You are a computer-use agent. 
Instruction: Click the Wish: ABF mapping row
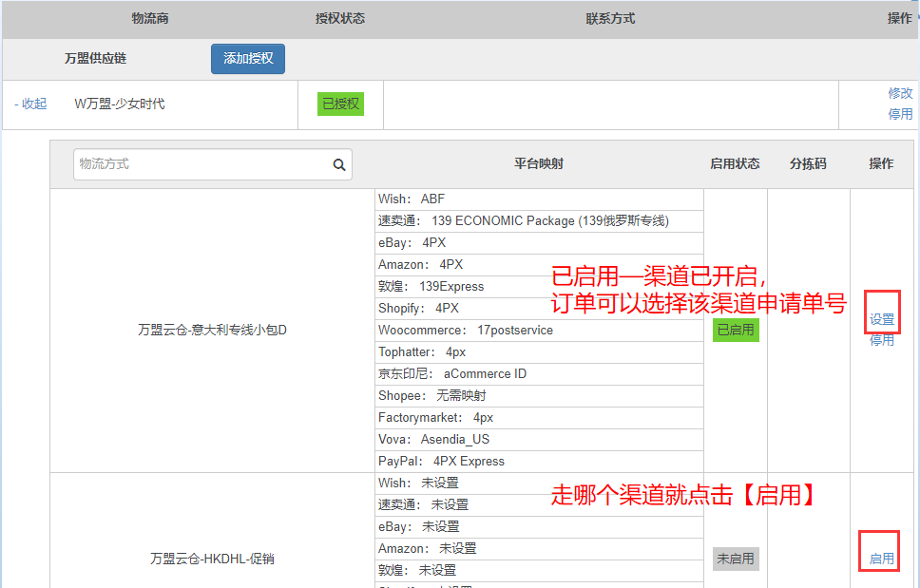point(539,199)
